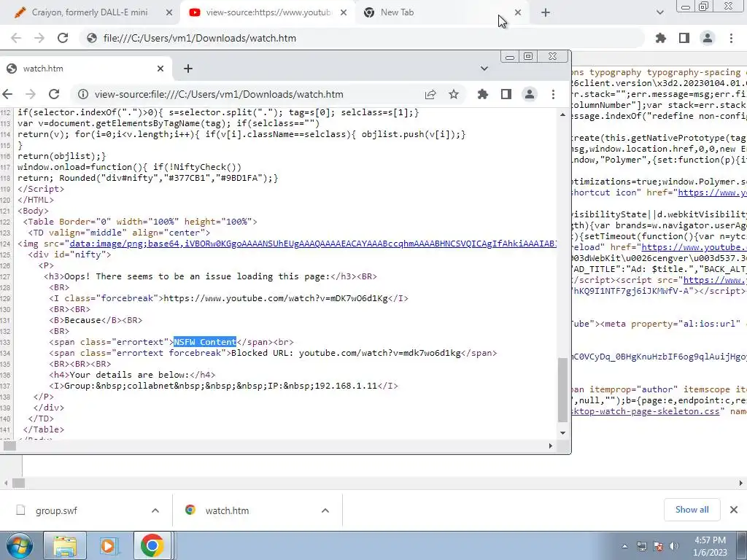747x560 pixels.
Task: Click Chrome icon in taskbar
Action: (x=152, y=545)
